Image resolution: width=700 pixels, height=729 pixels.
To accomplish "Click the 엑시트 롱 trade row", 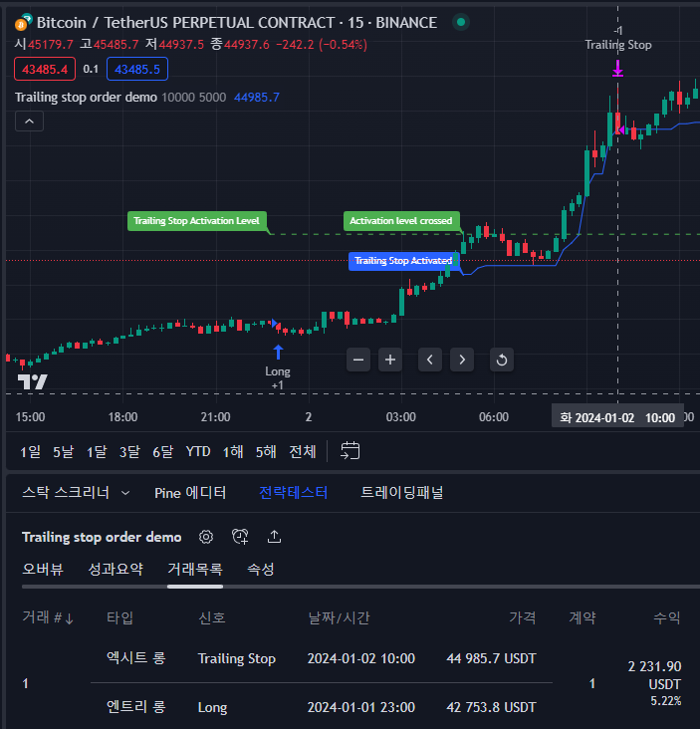I will (x=322, y=658).
